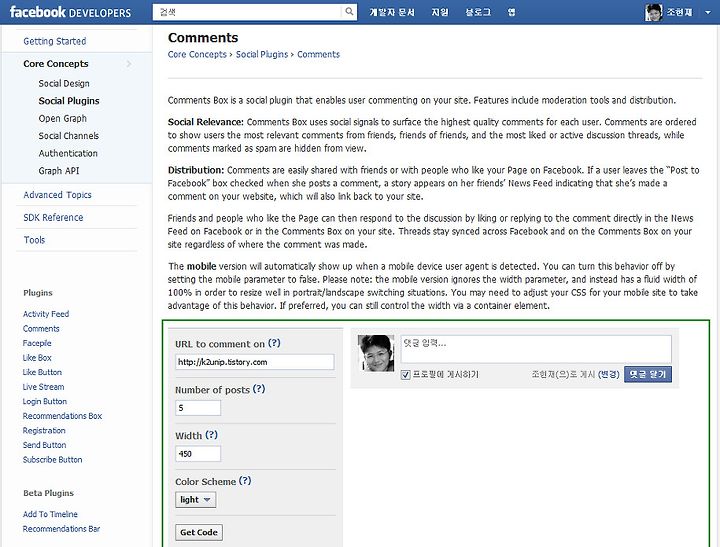Click the user avatar in top bar
Screen dimensions: 720x547
pos(653,12)
